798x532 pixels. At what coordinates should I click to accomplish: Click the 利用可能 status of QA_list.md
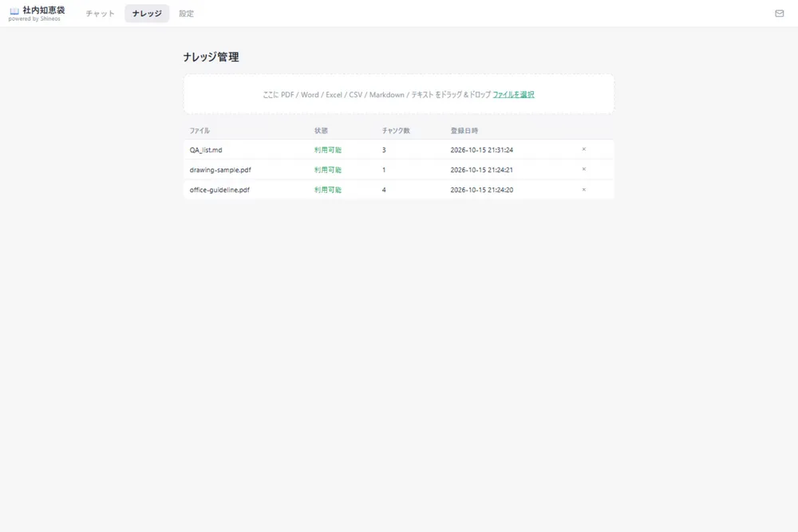pos(328,150)
